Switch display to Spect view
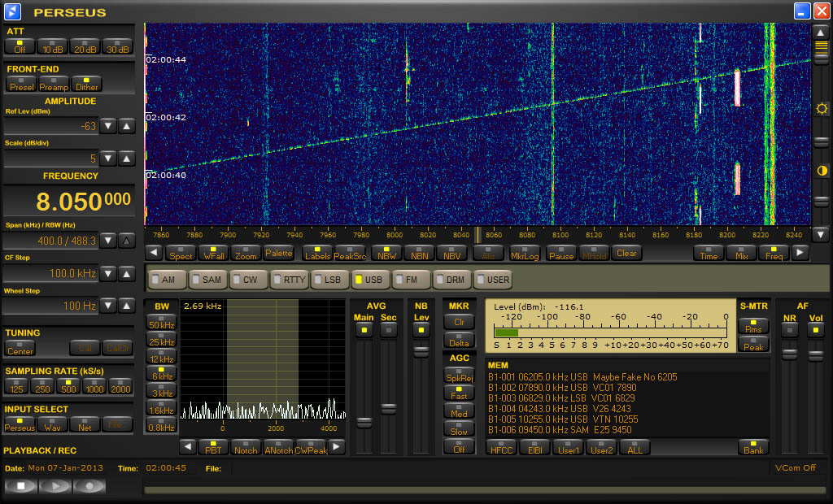 coord(181,253)
